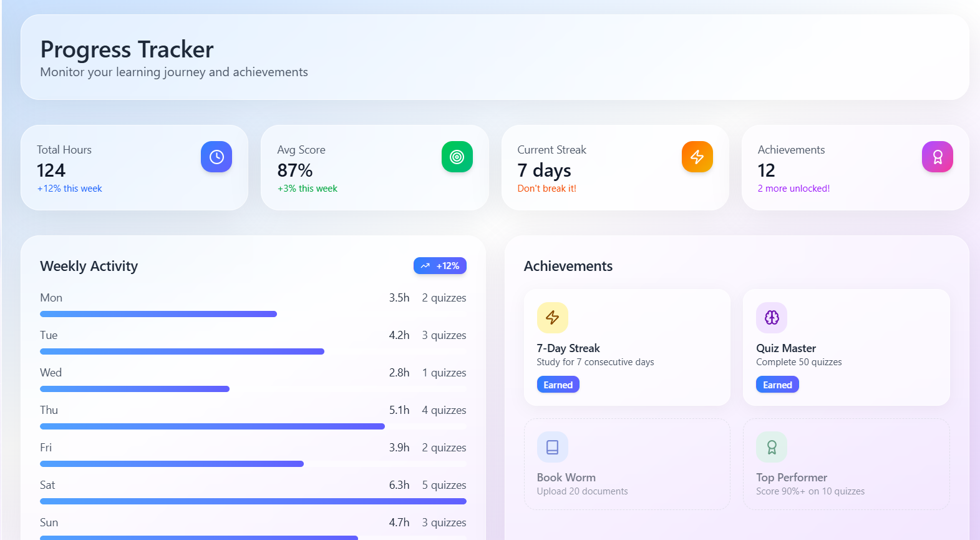The width and height of the screenshot is (980, 540).
Task: Click the +12% Weekly Activity badge text
Action: click(x=448, y=266)
